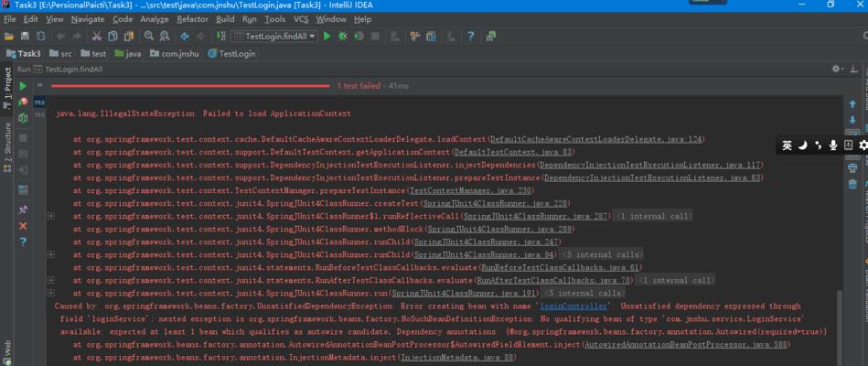Image resolution: width=868 pixels, height=366 pixels.
Task: Click the Project Structure toolbar icon
Action: tap(431, 37)
